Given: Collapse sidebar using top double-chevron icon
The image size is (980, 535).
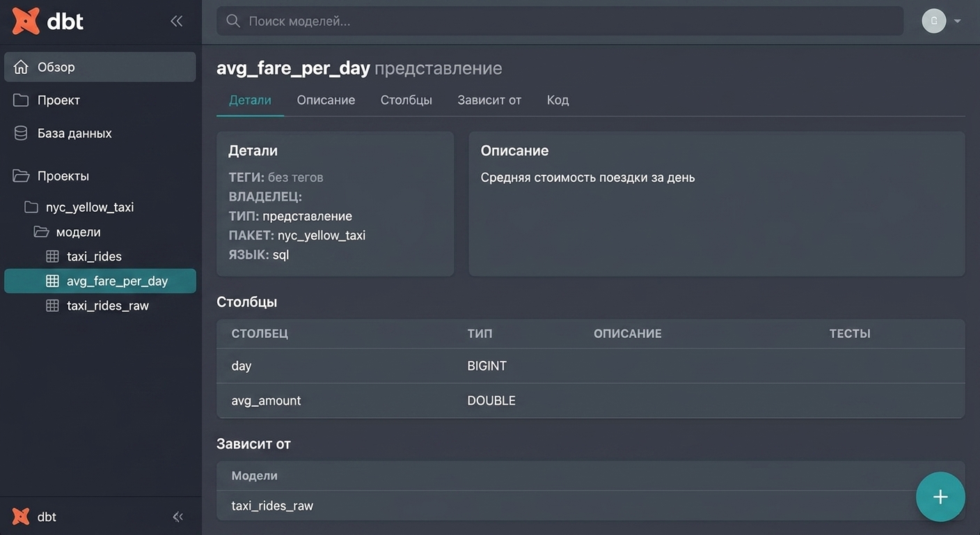Looking at the screenshot, I should coord(177,22).
